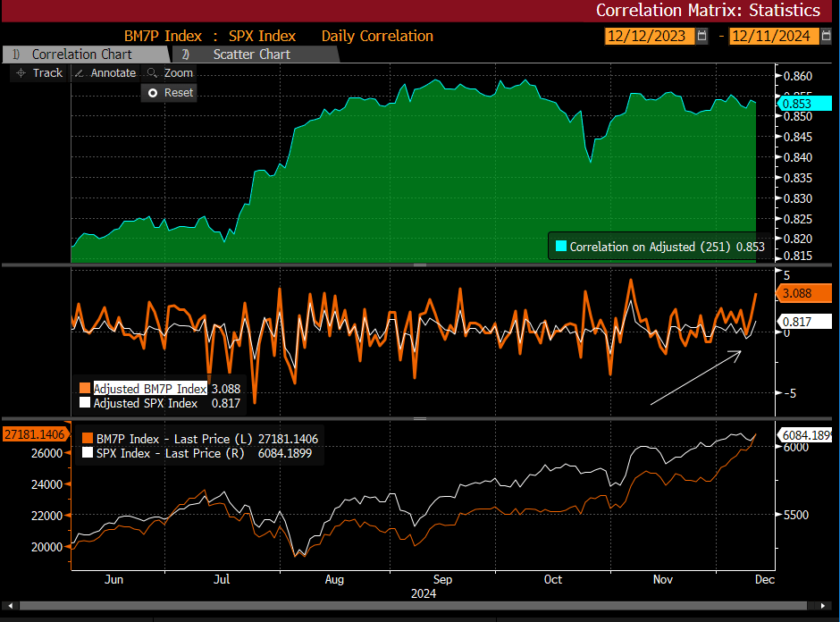Click the Daily Correlation label
840x622 pixels.
click(x=378, y=36)
